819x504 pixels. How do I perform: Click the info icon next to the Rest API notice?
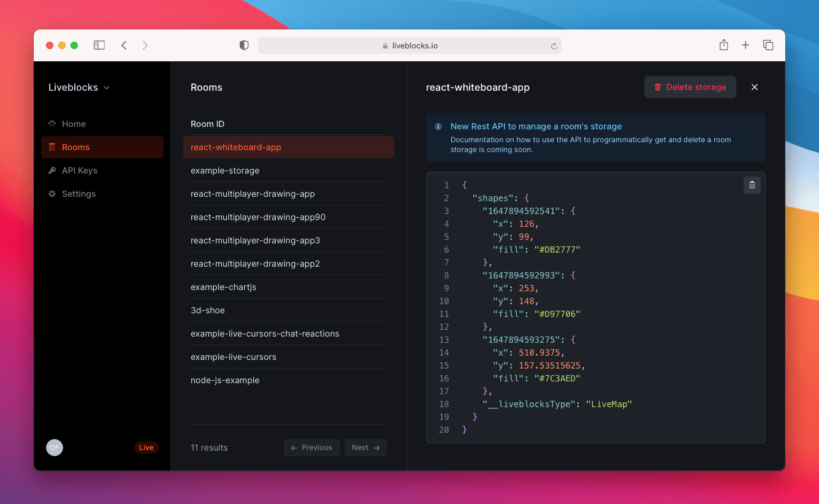[438, 126]
